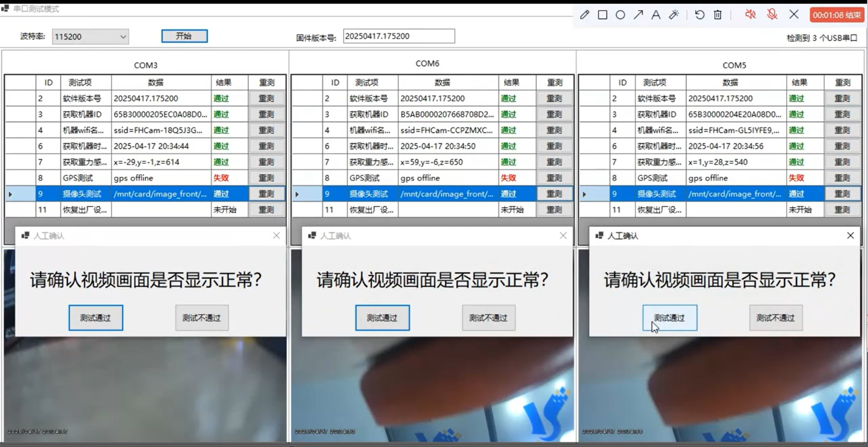Viewport: 868px width, 447px height.
Task: Toggle the muted speaker icon
Action: click(x=750, y=14)
